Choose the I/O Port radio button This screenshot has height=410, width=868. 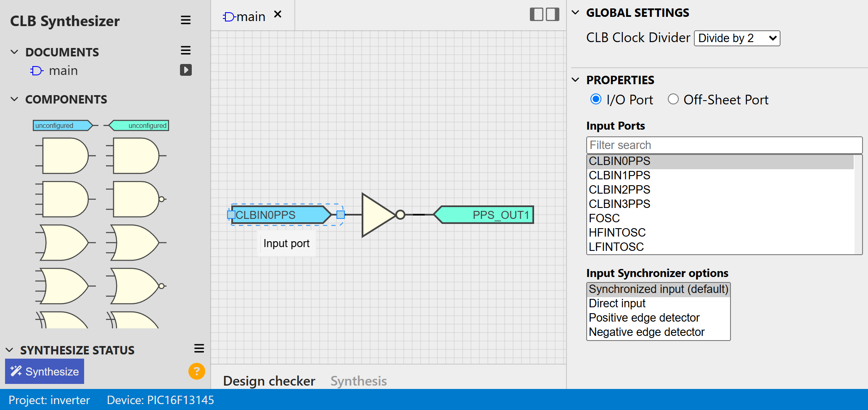tap(596, 99)
